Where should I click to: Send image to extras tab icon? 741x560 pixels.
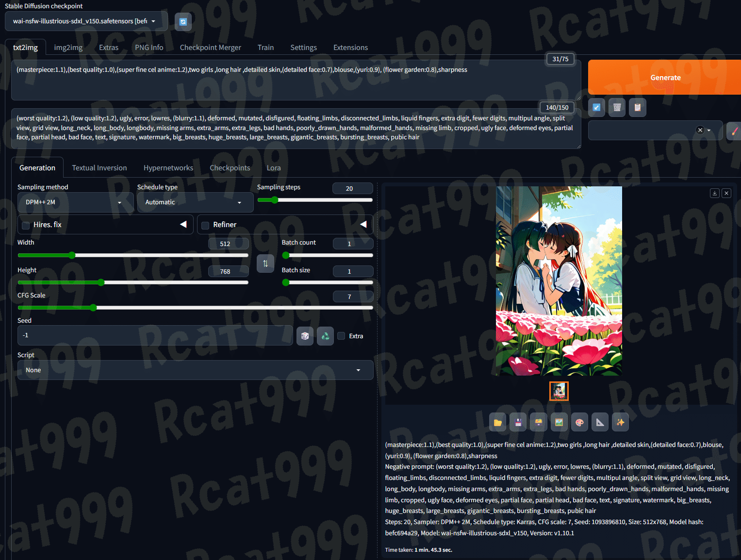point(600,422)
